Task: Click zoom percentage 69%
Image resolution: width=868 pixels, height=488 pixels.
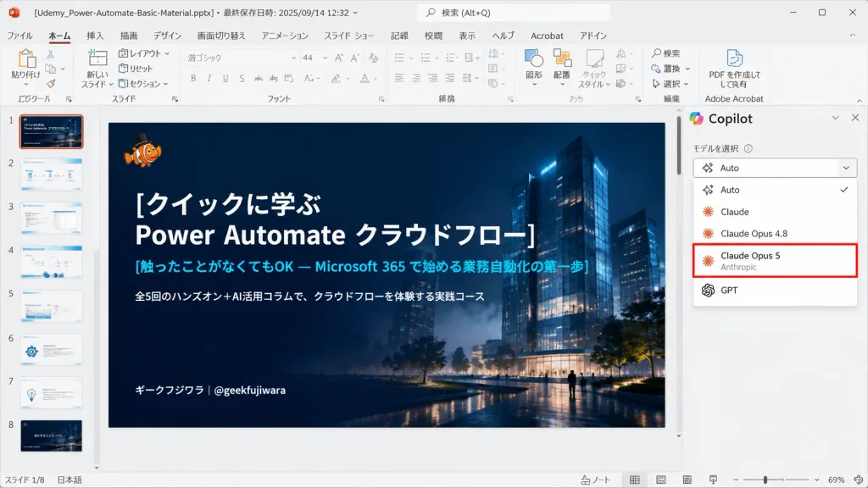Action: point(836,480)
